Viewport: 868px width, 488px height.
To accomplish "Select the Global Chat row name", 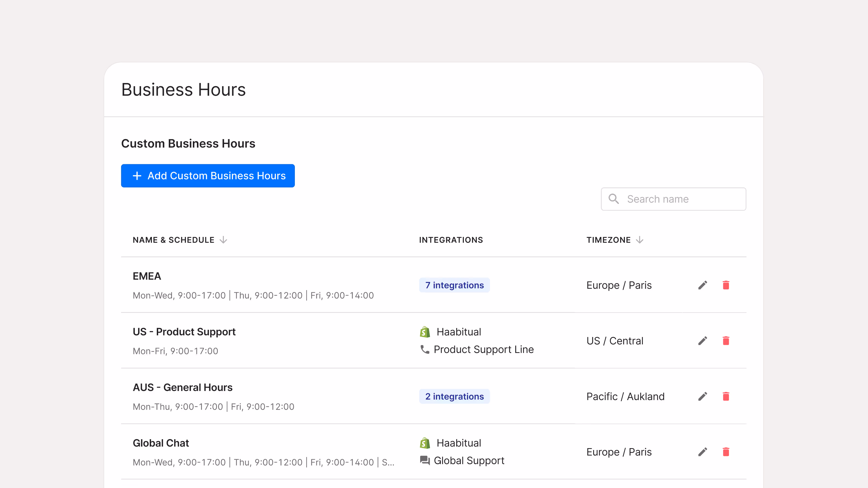I will tap(161, 443).
